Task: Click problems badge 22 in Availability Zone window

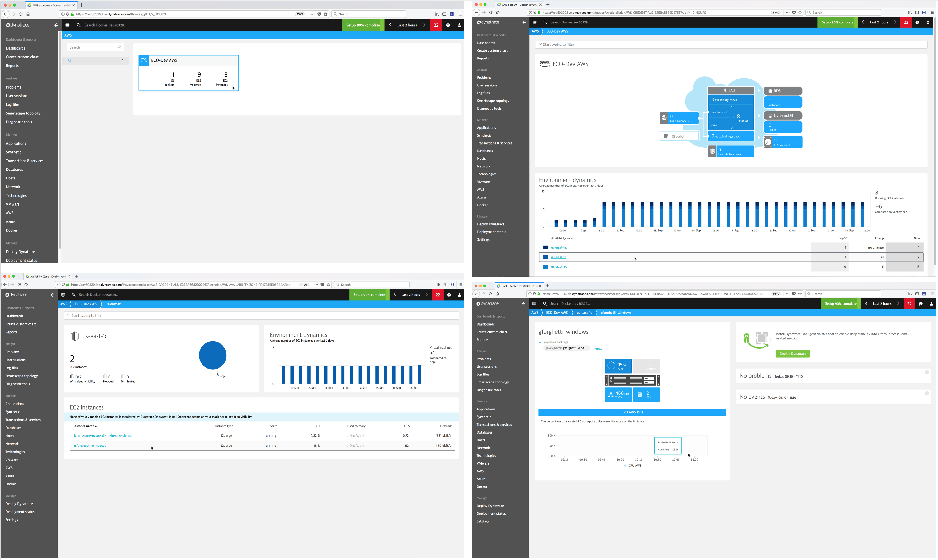Action: [x=438, y=295]
